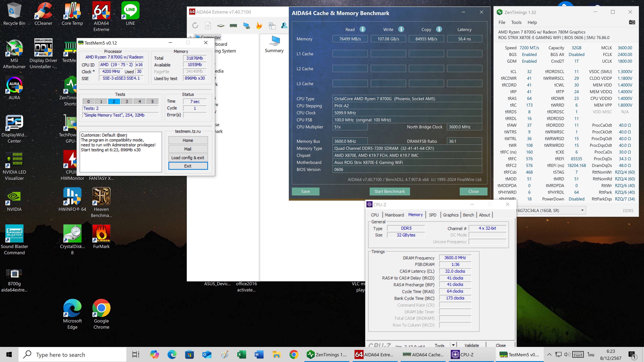The image size is (644, 362).
Task: Open File Explorer from the taskbar
Action: pyautogui.click(x=276, y=354)
